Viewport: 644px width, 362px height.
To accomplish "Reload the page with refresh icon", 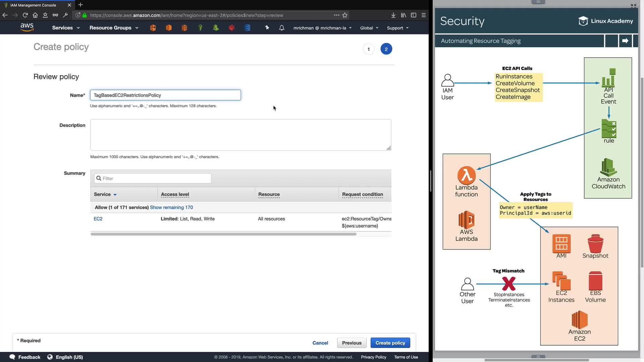I will [x=25, y=15].
